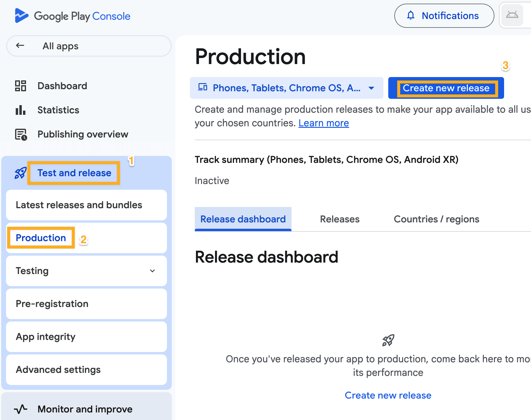The width and height of the screenshot is (531, 420).
Task: Click the Inactive status text
Action: click(212, 181)
